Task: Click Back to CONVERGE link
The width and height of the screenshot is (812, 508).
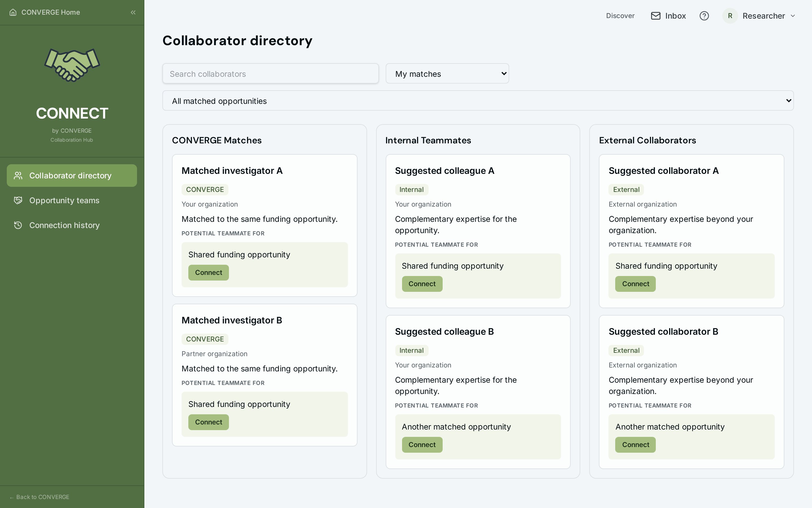Action: pos(39,497)
